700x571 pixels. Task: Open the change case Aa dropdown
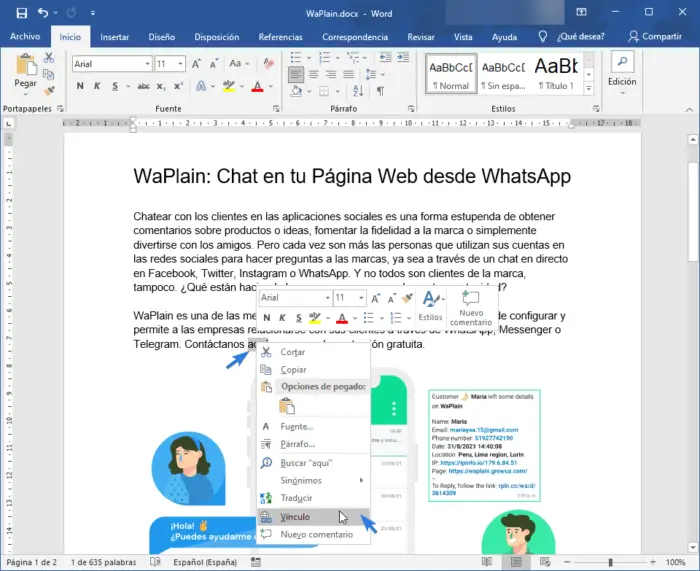[x=239, y=64]
